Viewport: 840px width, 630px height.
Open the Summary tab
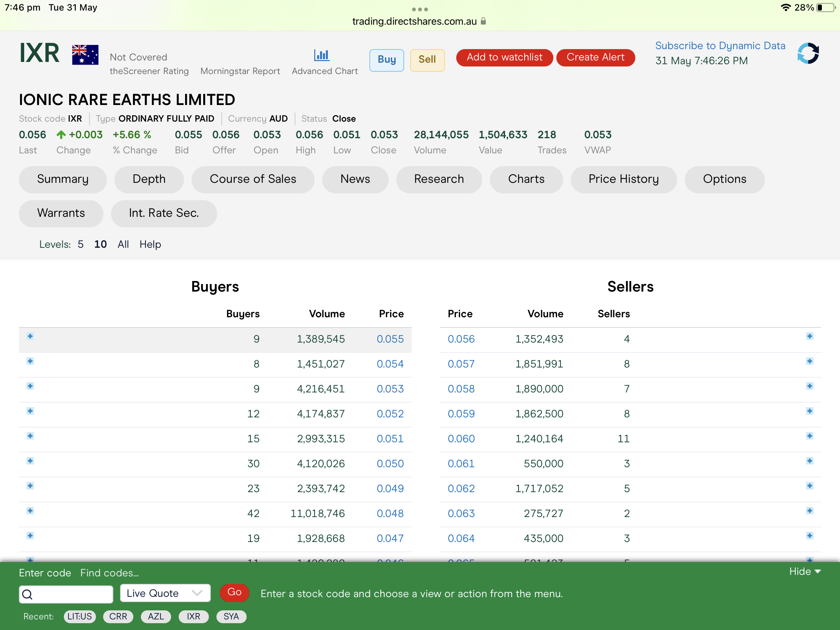(x=63, y=179)
